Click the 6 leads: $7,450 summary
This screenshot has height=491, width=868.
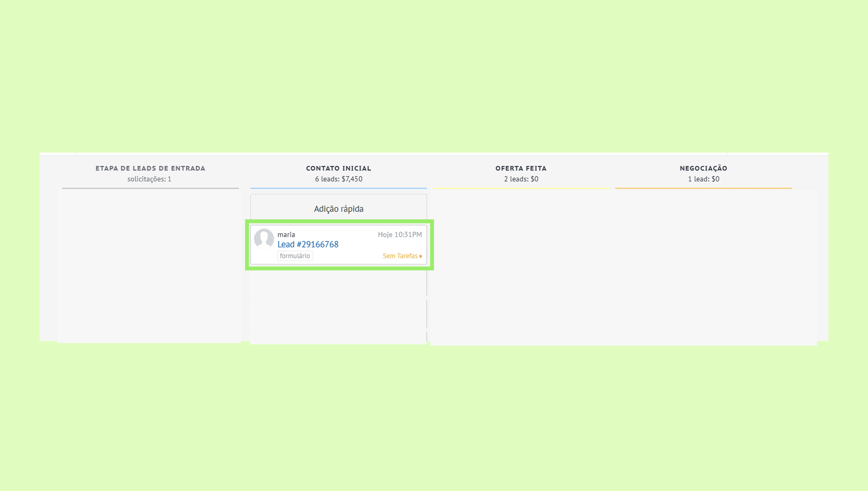pos(339,179)
